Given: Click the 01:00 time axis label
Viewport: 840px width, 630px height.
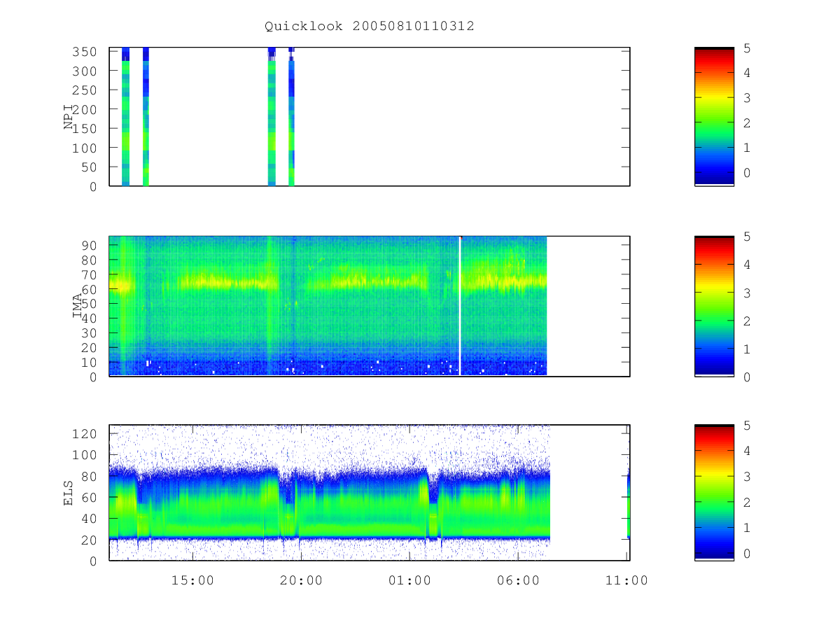Looking at the screenshot, I should click(409, 580).
